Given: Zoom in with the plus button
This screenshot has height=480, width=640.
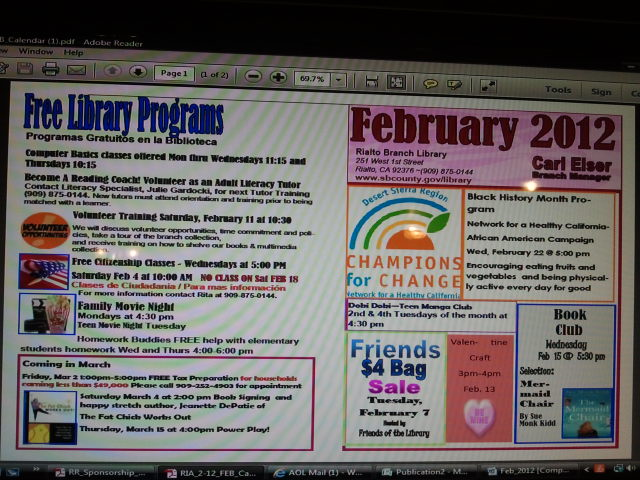Looking at the screenshot, I should click(278, 77).
